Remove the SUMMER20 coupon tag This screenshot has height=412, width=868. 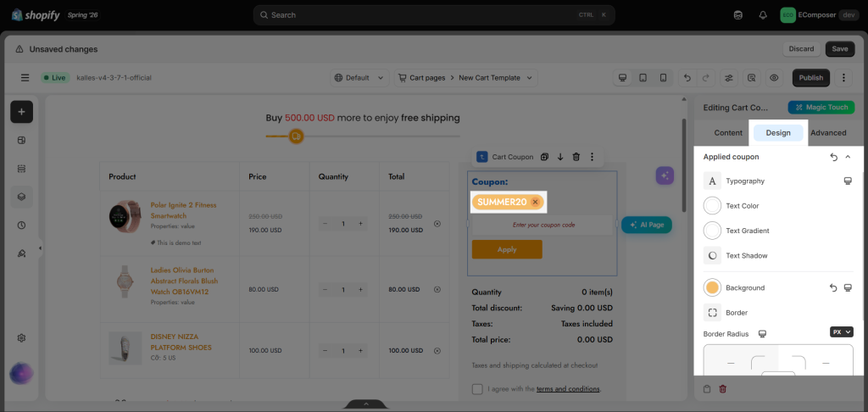[535, 202]
